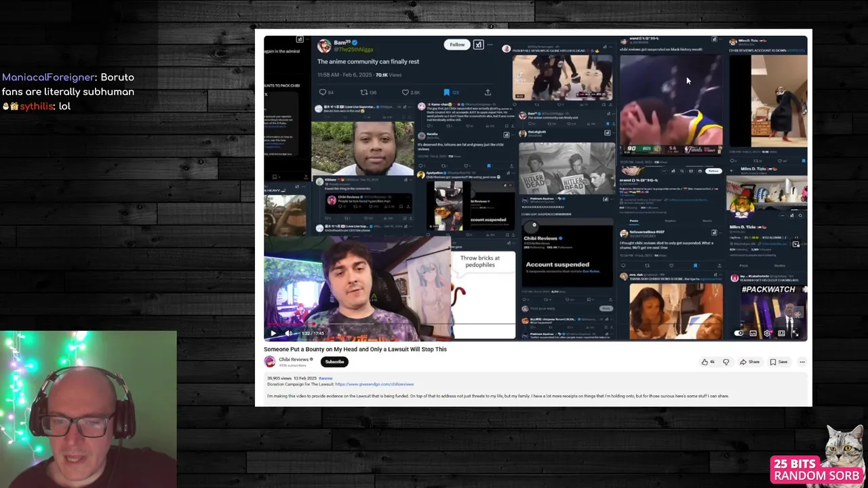Turn on subtitles in the video player
The image size is (868, 488).
click(x=753, y=333)
